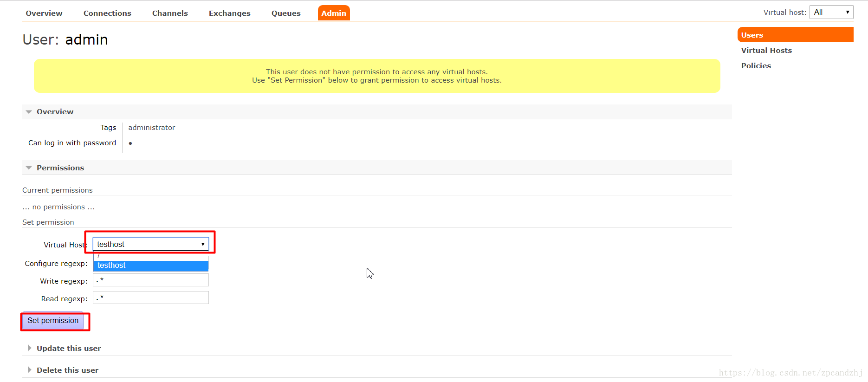868x382 pixels.
Task: Choose the / option in the dropdown list
Action: pyautogui.click(x=151, y=256)
